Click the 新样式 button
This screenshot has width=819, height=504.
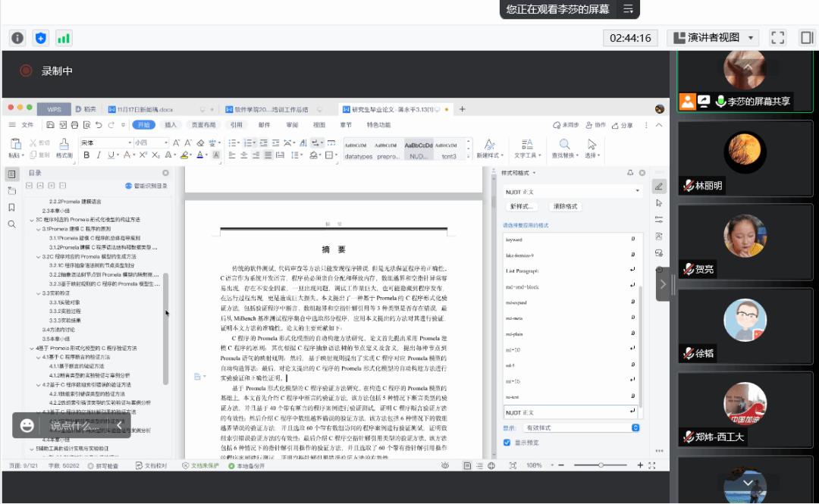coord(522,206)
